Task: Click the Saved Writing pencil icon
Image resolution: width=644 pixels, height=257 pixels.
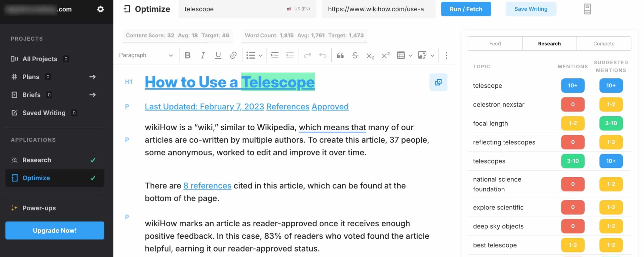Action: 14,113
